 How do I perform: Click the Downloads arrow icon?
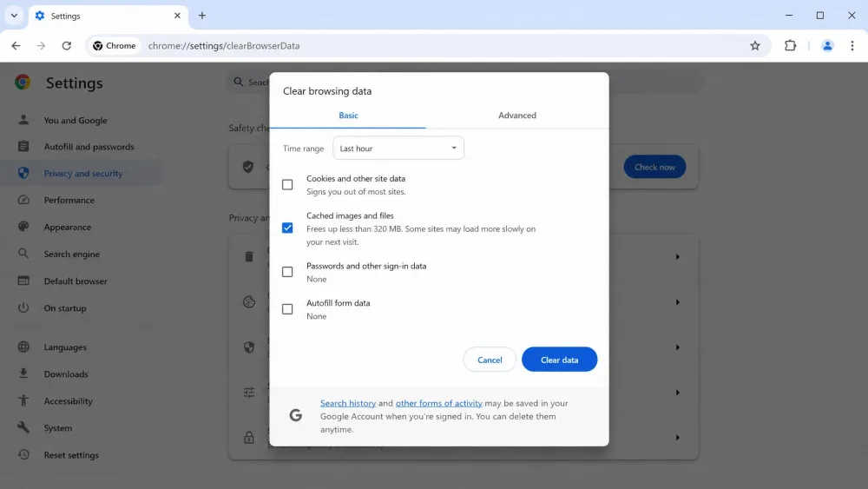pyautogui.click(x=23, y=373)
